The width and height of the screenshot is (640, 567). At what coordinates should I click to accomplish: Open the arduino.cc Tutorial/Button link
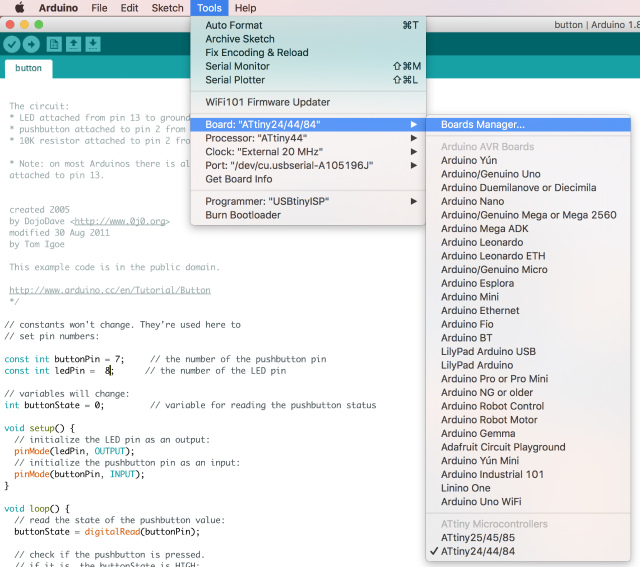point(110,290)
